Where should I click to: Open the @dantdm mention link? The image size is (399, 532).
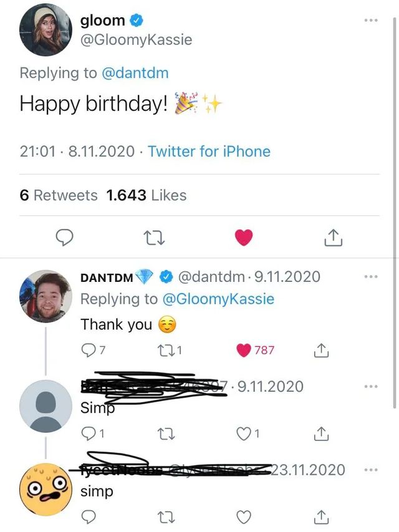(x=135, y=73)
